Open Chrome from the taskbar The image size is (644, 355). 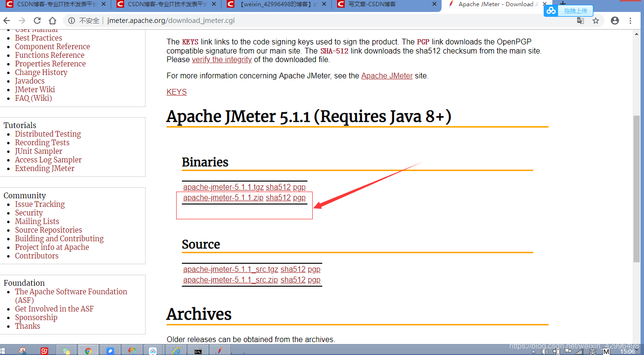pos(88,351)
